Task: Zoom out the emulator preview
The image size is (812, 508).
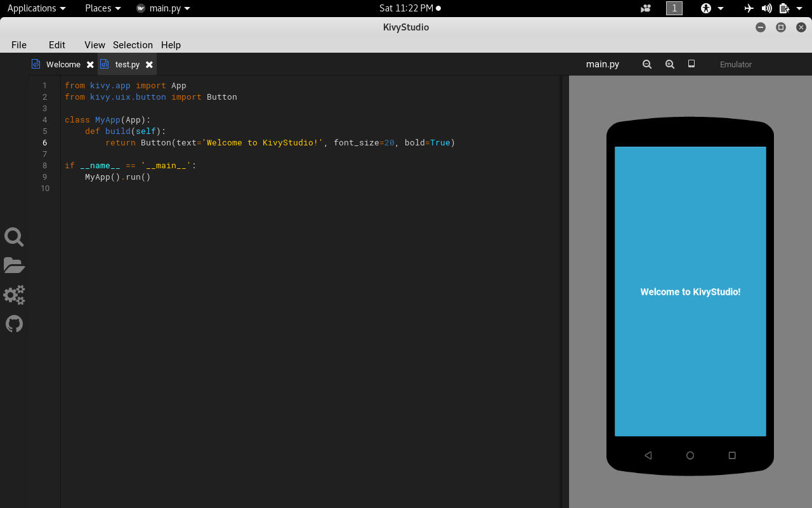Action: click(647, 64)
